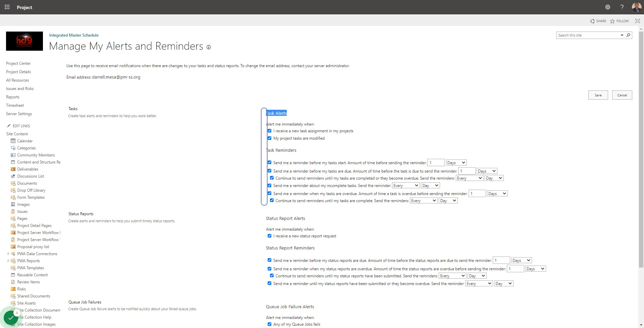Image resolution: width=644 pixels, height=328 pixels.
Task: Click the Discussions List icon
Action: tap(13, 176)
